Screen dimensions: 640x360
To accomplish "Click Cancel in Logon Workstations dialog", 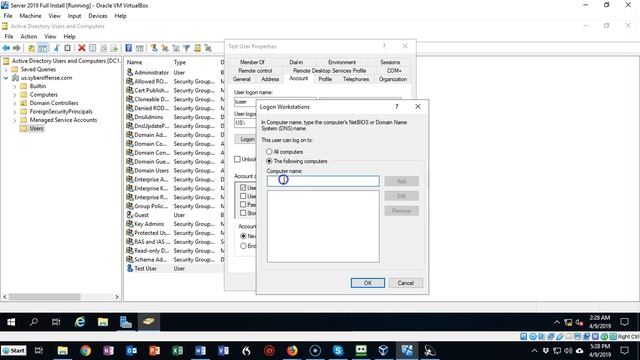I will tap(406, 283).
